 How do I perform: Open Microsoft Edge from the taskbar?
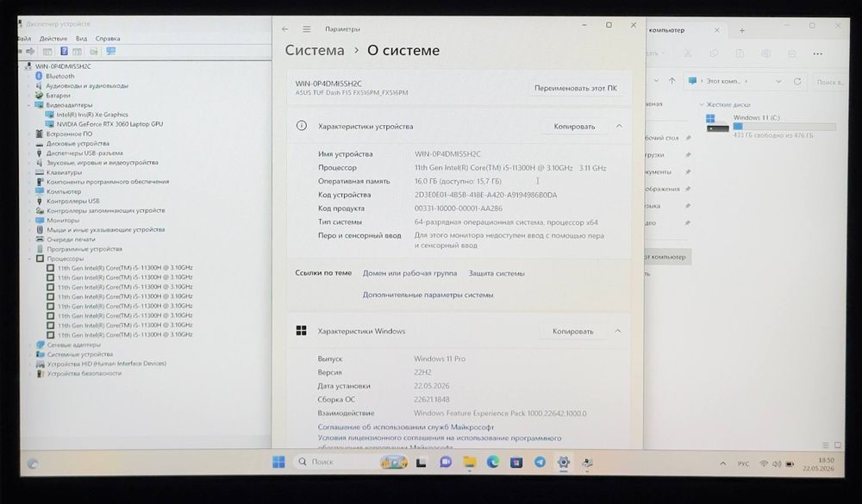tap(492, 462)
